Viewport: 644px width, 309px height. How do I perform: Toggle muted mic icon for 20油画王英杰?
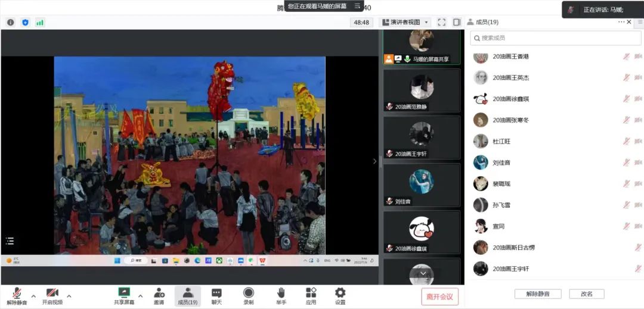click(x=626, y=77)
